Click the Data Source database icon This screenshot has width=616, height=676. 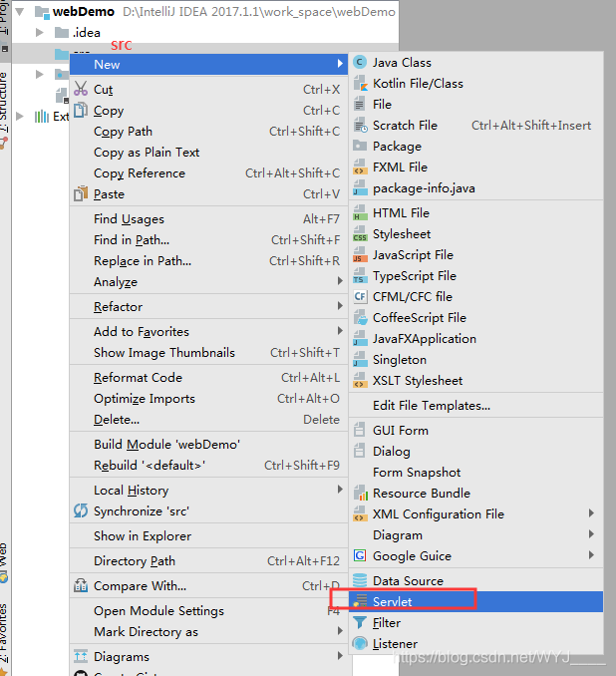coord(360,580)
